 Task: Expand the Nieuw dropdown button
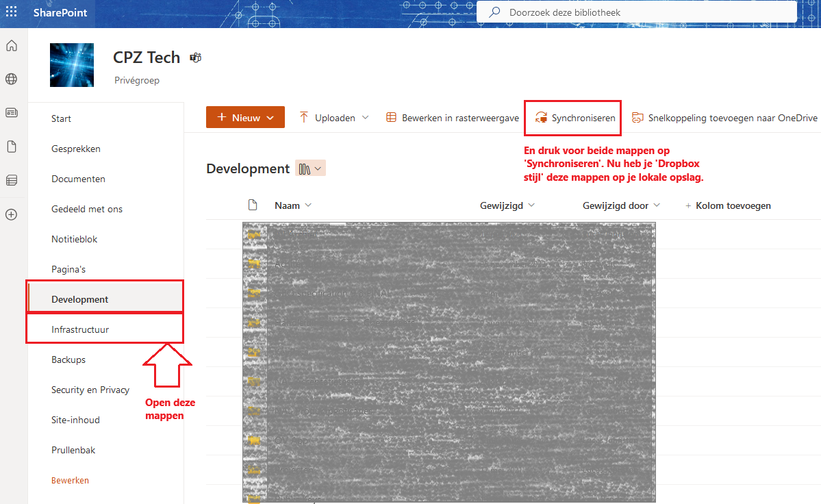pos(245,118)
